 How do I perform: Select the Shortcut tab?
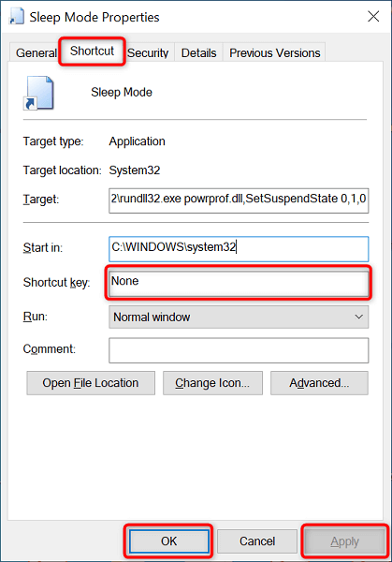[92, 52]
